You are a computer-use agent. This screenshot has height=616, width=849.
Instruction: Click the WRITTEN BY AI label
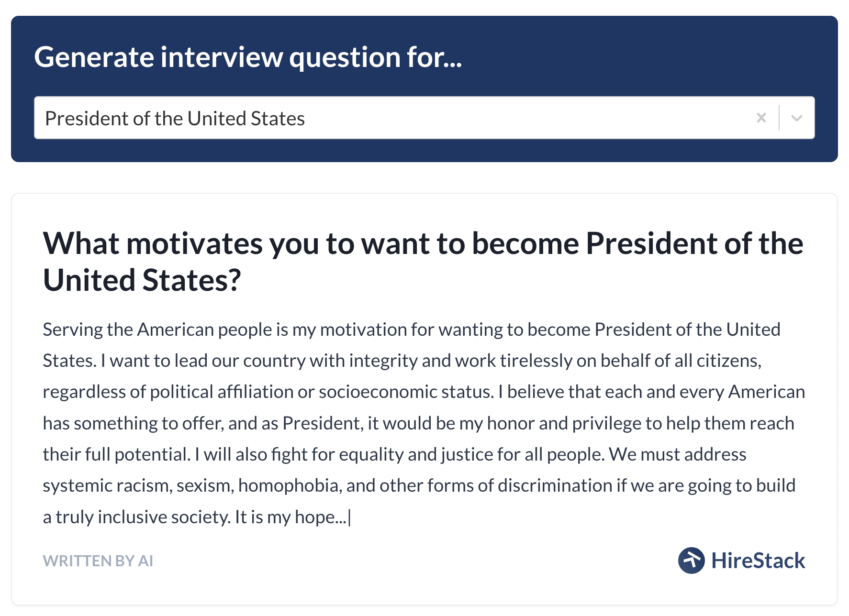(98, 561)
